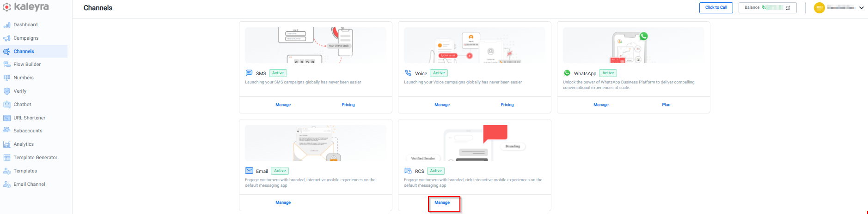Open Template Generator
868x214 pixels.
(x=35, y=158)
